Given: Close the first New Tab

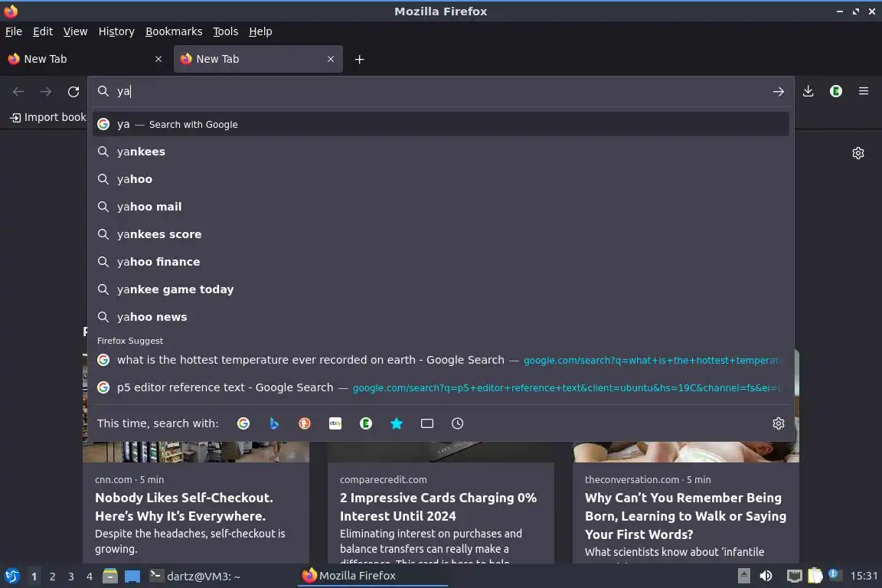Looking at the screenshot, I should [x=158, y=59].
